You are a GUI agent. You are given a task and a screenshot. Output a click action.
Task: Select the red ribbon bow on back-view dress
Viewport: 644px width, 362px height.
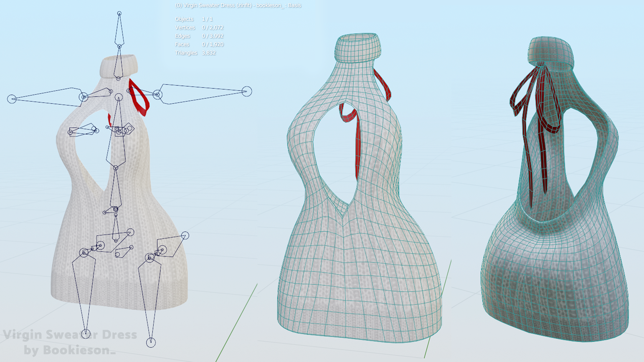(x=535, y=134)
